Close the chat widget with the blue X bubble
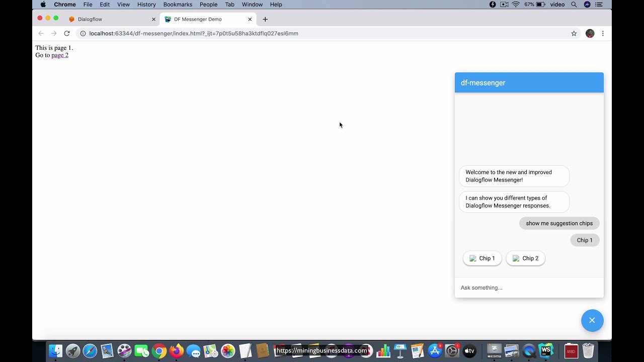644x362 pixels. point(592,320)
